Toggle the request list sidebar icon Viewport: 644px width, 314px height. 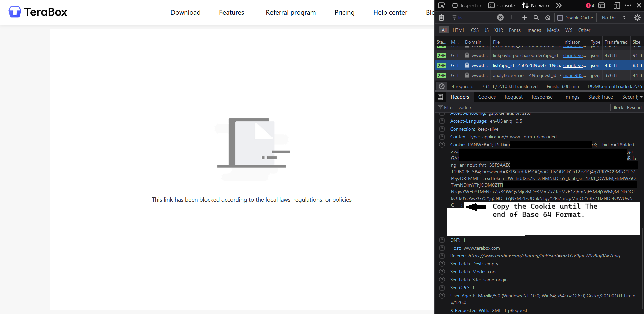(x=440, y=97)
